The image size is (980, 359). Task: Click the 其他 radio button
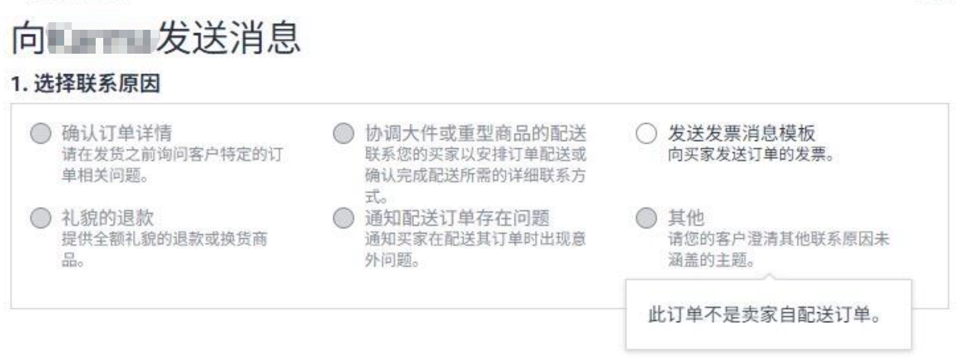646,218
